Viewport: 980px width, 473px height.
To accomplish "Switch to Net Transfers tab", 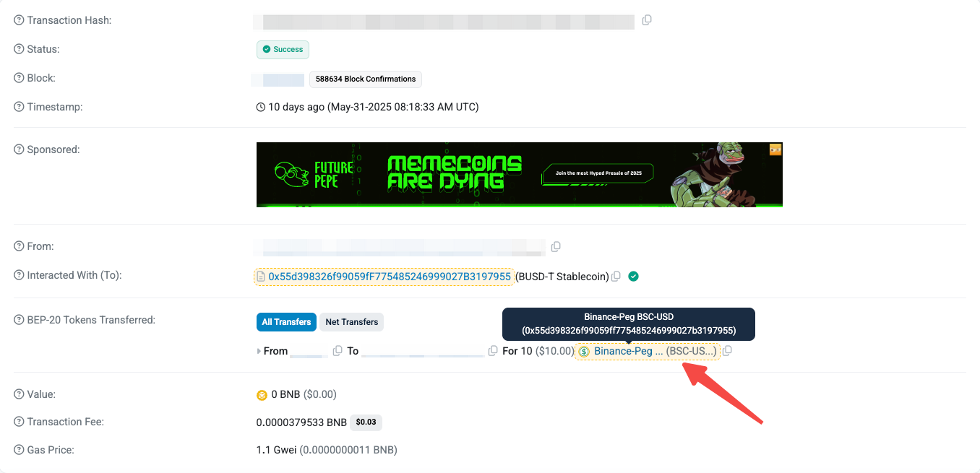I will click(352, 322).
